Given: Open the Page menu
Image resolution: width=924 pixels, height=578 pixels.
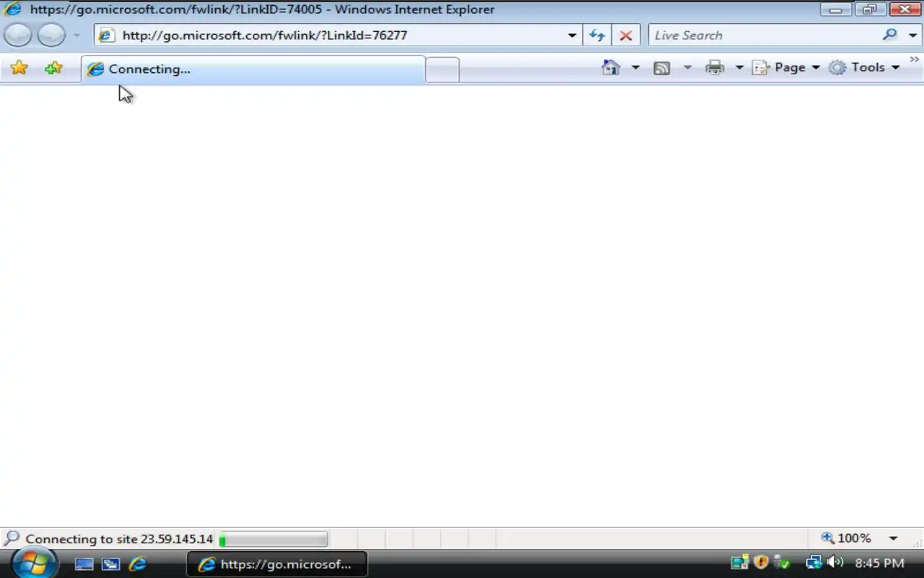Looking at the screenshot, I should pyautogui.click(x=786, y=67).
